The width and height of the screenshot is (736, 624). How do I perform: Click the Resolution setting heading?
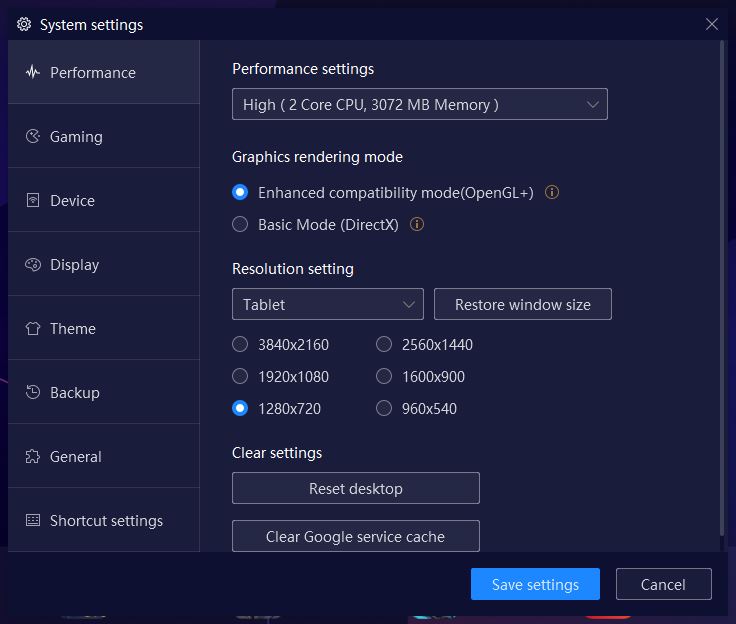(x=293, y=269)
